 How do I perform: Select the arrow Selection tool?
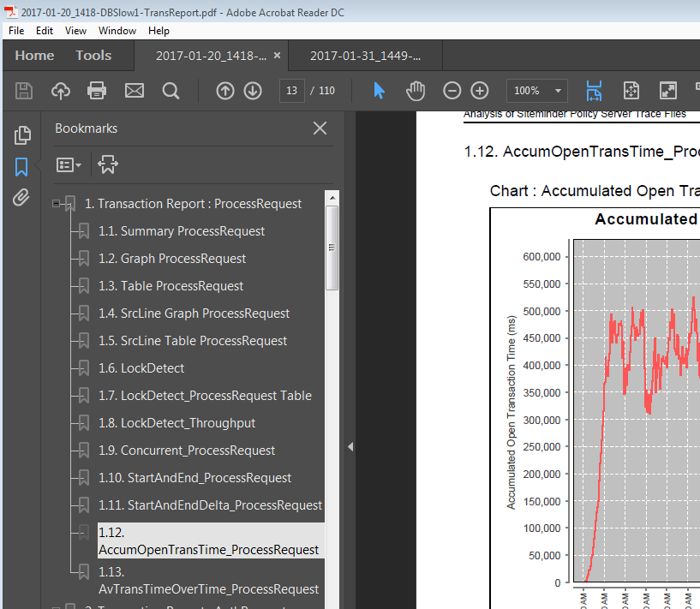pos(379,91)
